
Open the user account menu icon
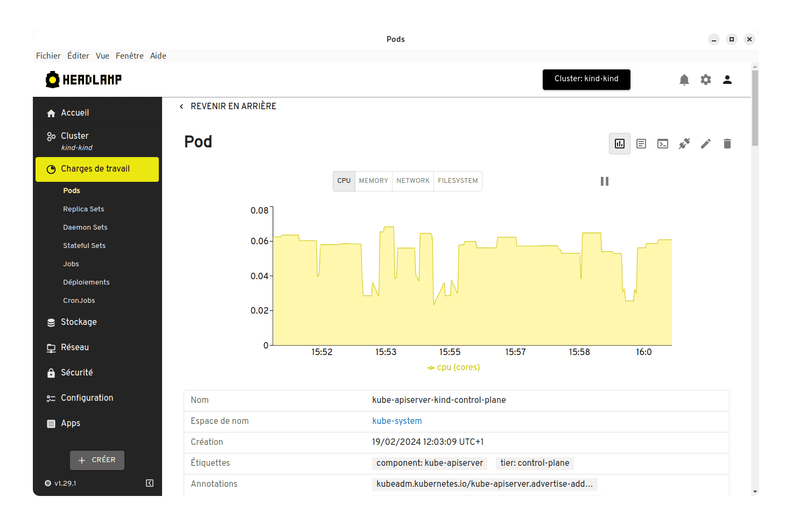click(727, 80)
